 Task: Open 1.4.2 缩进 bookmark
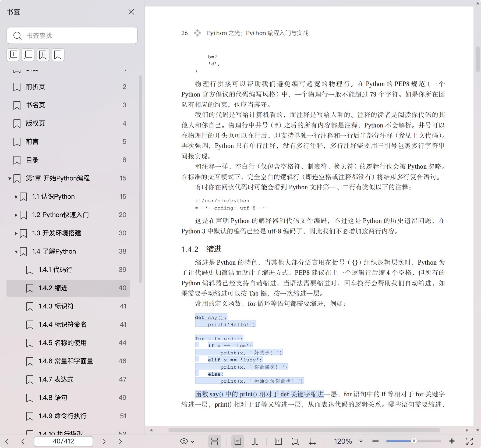(x=68, y=288)
